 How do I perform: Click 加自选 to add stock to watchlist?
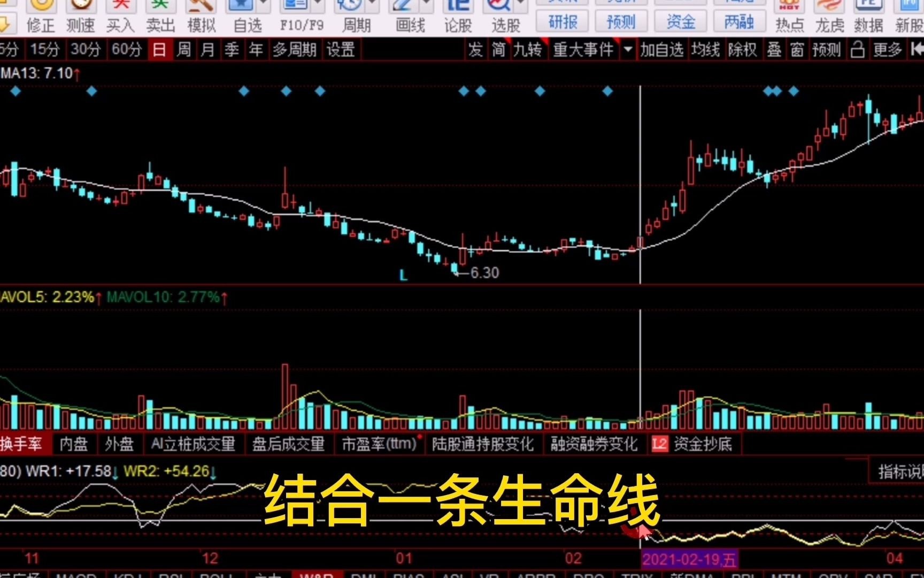tap(662, 50)
